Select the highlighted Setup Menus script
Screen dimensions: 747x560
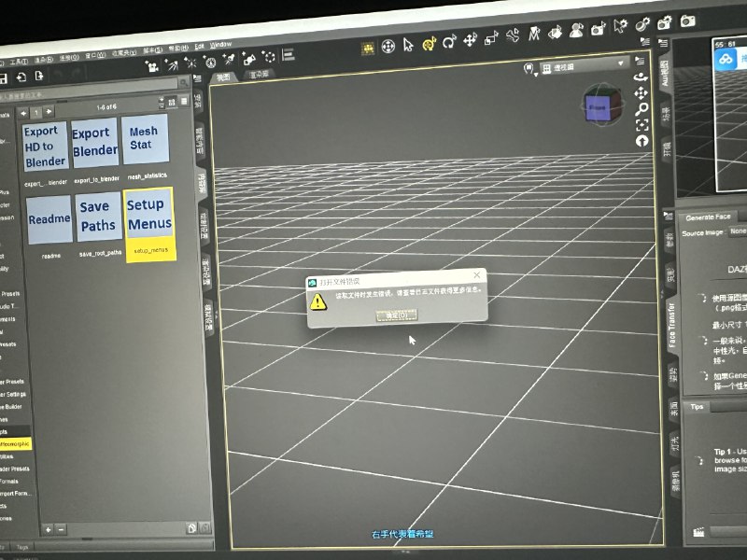click(x=148, y=217)
